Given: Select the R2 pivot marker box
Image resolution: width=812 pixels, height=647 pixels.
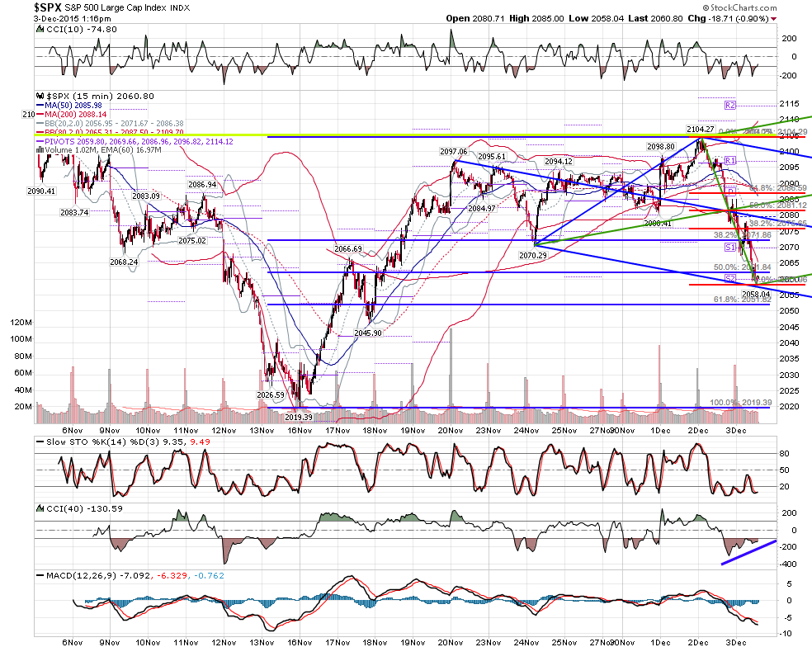Looking at the screenshot, I should click(x=729, y=105).
